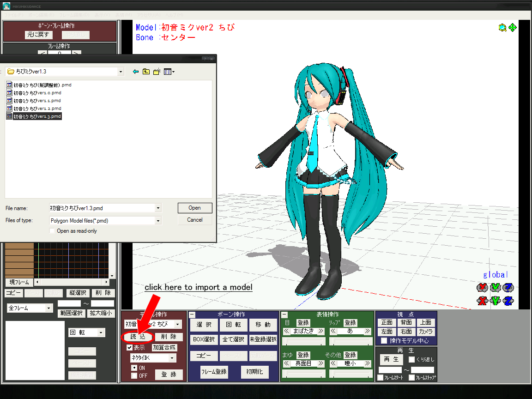This screenshot has width=532, height=399.
Task: Click the green viewport move arrows icon
Action: 513,28
